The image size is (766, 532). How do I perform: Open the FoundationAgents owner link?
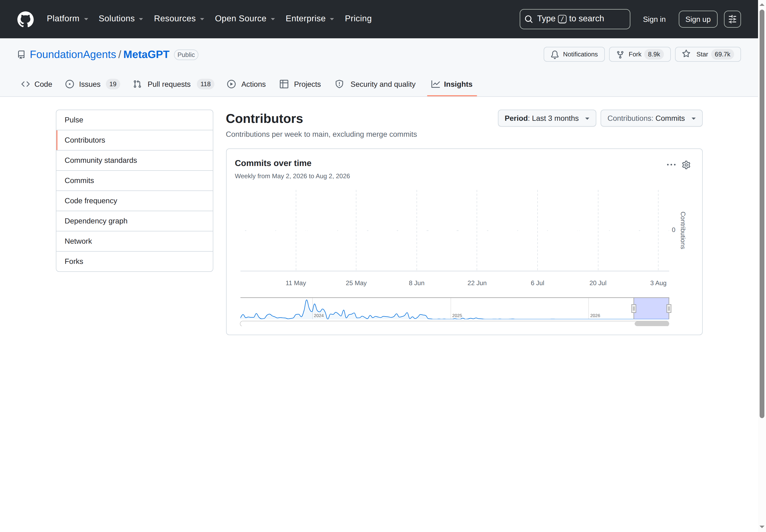tap(73, 55)
